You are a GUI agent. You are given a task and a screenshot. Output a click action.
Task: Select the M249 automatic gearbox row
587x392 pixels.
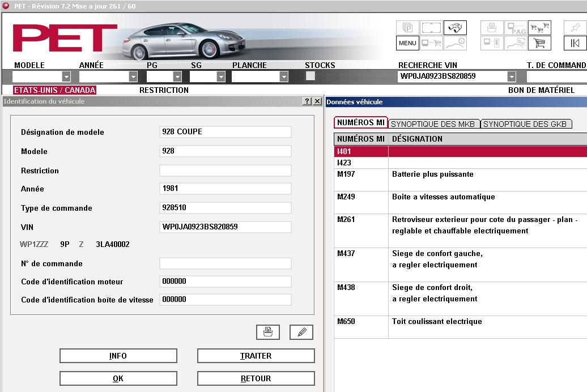[x=461, y=202]
